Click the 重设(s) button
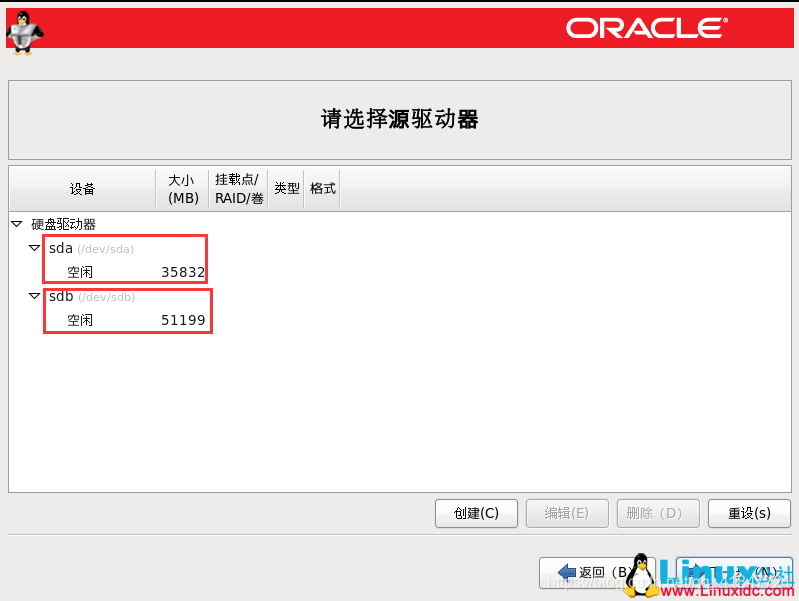 pyautogui.click(x=749, y=513)
